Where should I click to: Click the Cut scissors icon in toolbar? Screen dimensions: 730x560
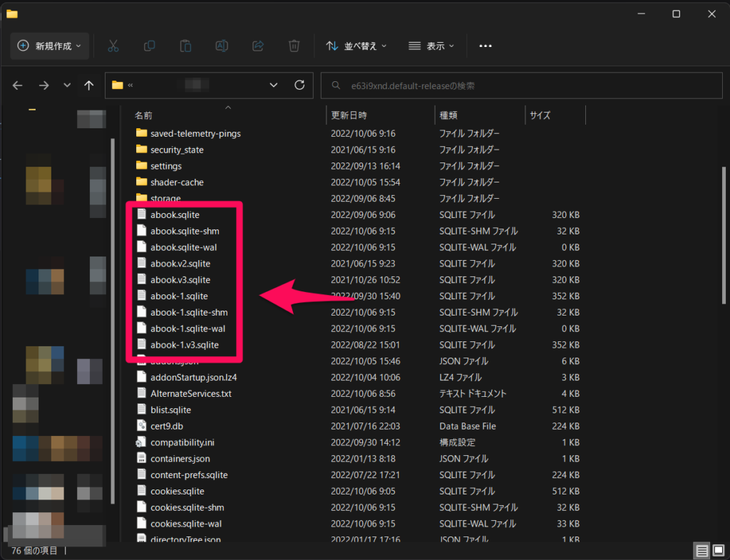pos(113,46)
